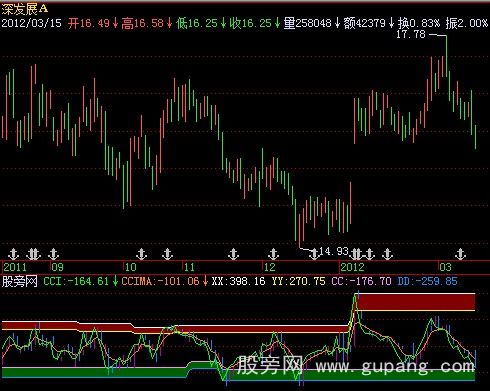The width and height of the screenshot is (490, 391).
Task: Click the turnover amount 额42379
Action: [x=364, y=23]
